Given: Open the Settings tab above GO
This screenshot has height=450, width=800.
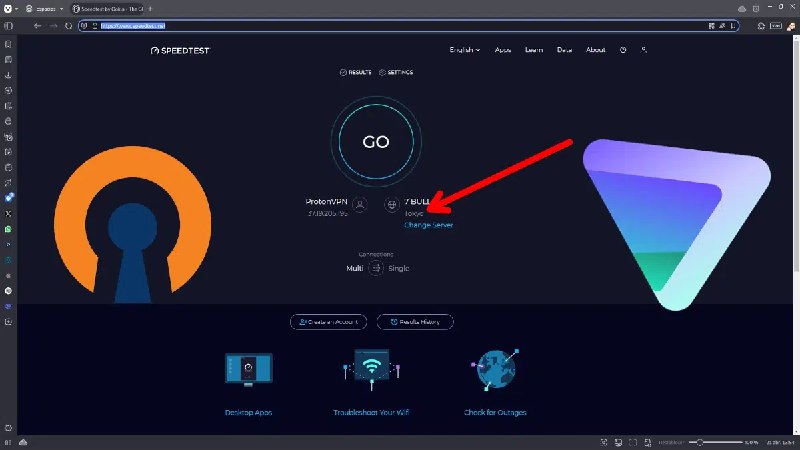Looking at the screenshot, I should (396, 72).
